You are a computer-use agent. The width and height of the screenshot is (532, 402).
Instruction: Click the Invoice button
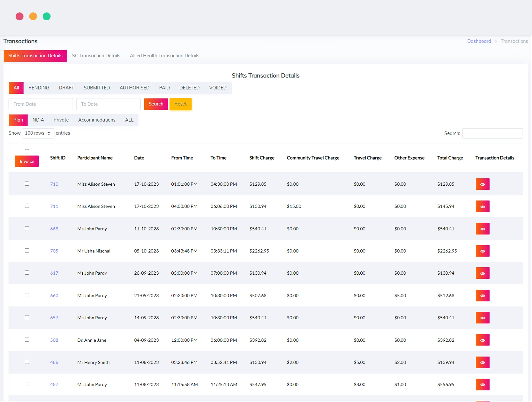coord(27,161)
